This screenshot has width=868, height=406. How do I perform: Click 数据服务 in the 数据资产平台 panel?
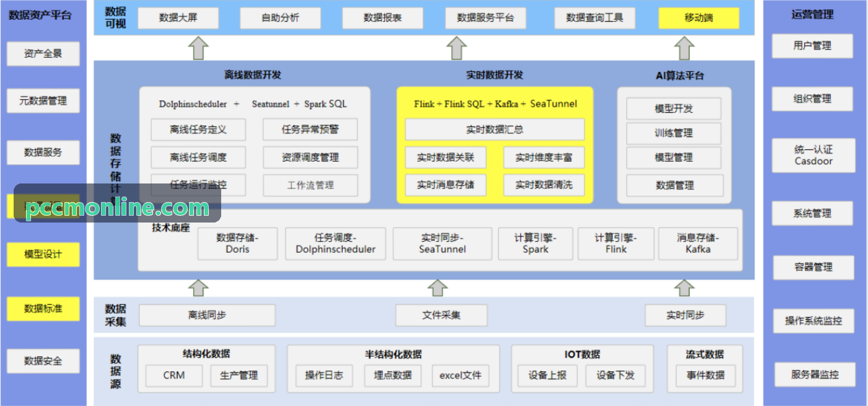43,152
